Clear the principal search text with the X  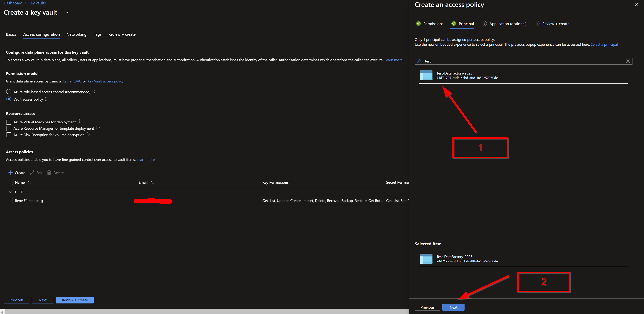628,61
